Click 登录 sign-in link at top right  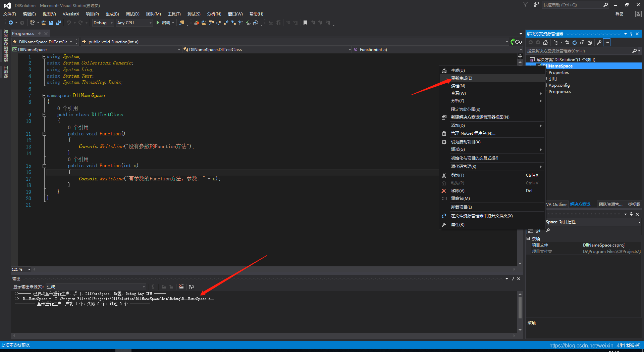point(619,14)
